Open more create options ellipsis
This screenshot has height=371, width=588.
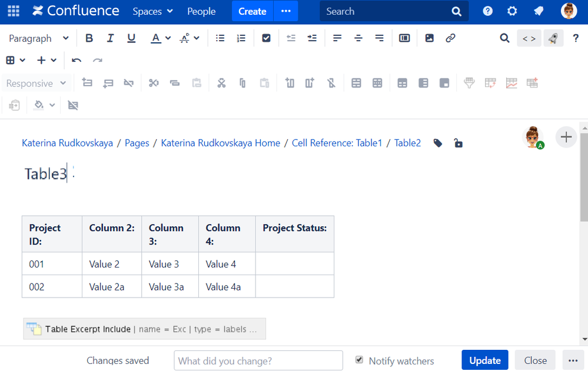[286, 11]
